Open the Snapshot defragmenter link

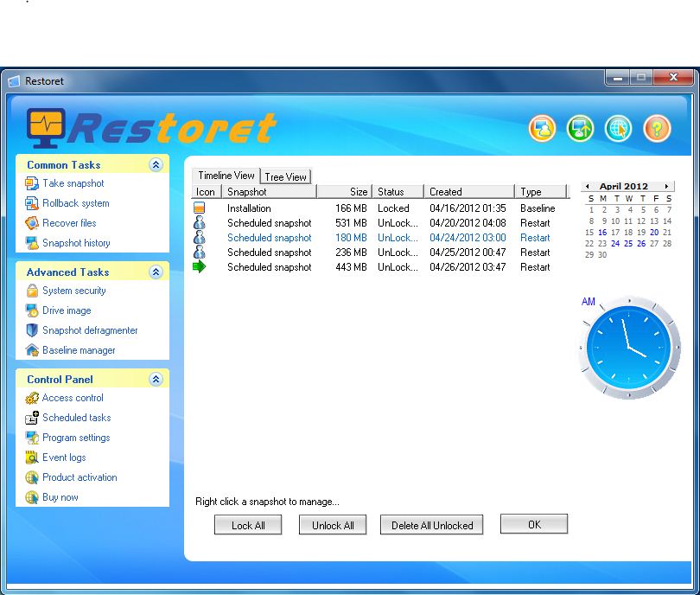point(90,330)
